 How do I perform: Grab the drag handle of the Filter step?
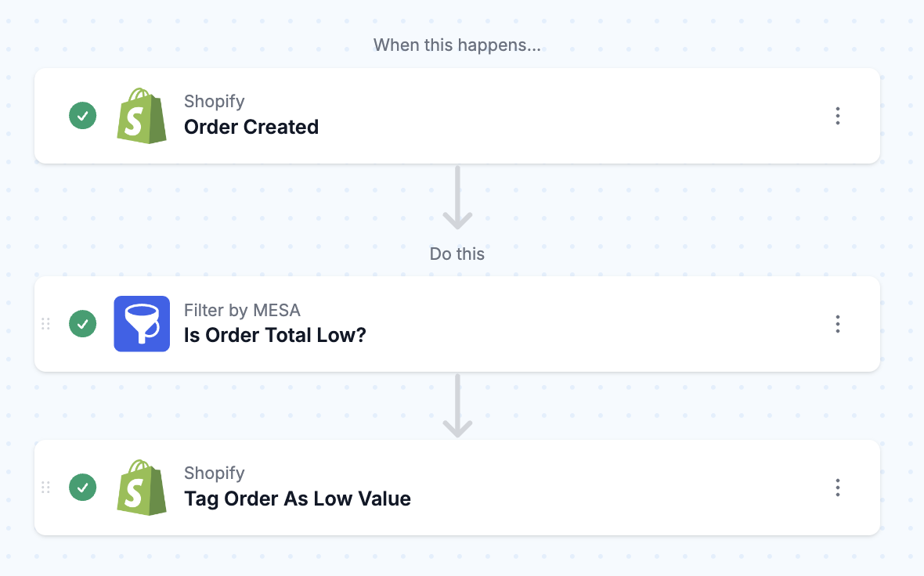46,324
